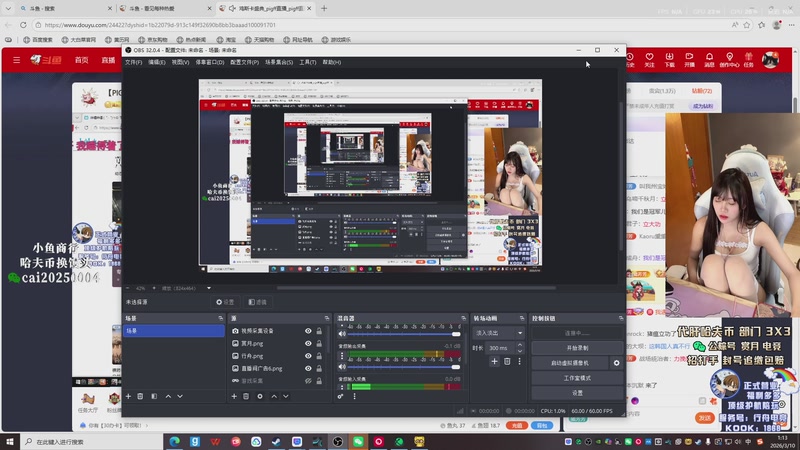This screenshot has width=800, height=450.
Task: Add a new source with the plus icon
Action: pos(234,396)
